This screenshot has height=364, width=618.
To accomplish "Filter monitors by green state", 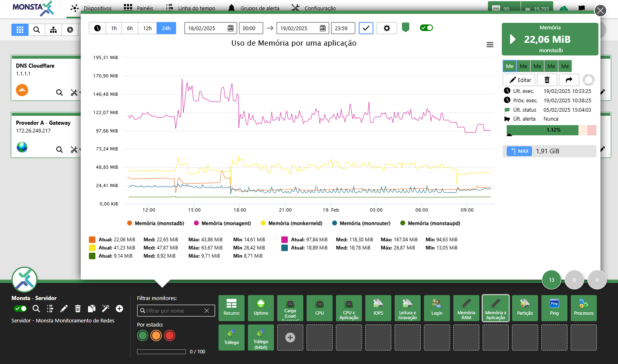I will (143, 335).
